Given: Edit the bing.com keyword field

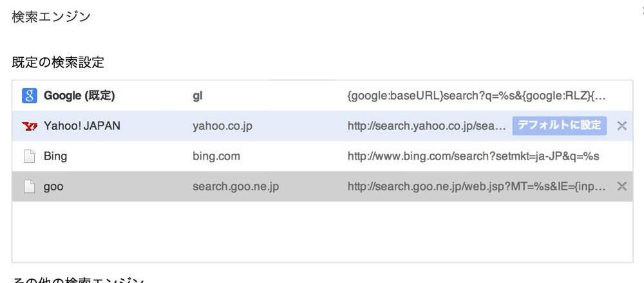Looking at the screenshot, I should (216, 157).
